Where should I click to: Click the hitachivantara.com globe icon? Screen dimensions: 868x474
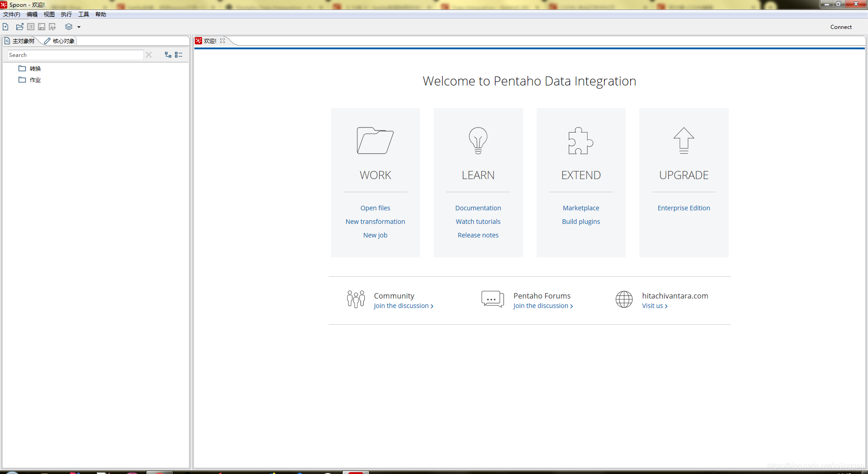(x=624, y=299)
